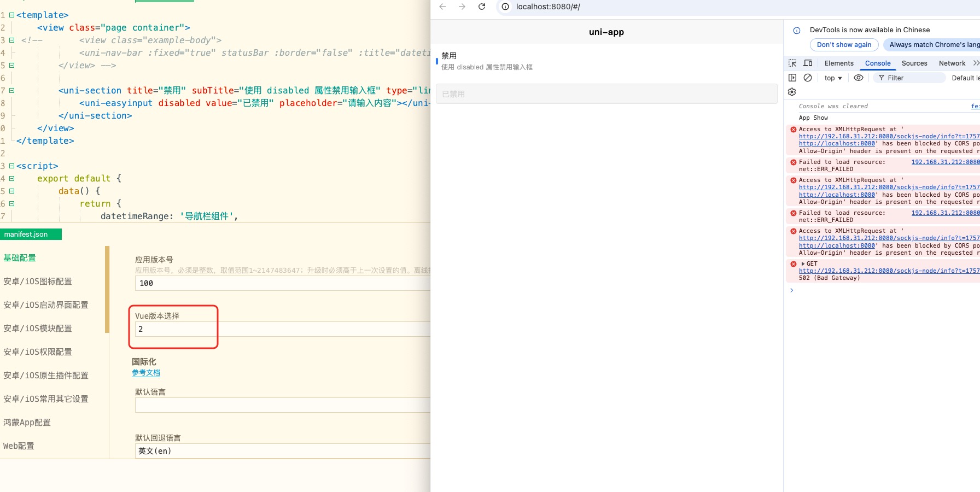Switch to the Elements tab
The height and width of the screenshot is (492, 980).
(838, 63)
